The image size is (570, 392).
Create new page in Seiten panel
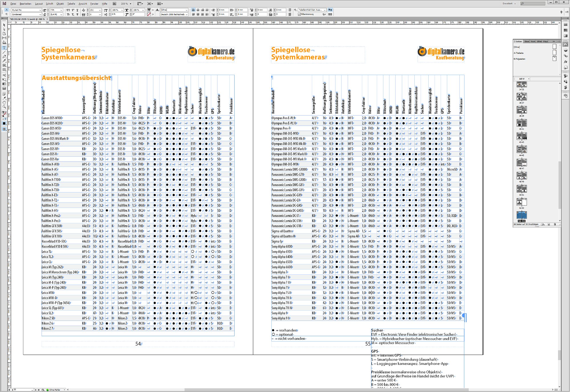549,224
